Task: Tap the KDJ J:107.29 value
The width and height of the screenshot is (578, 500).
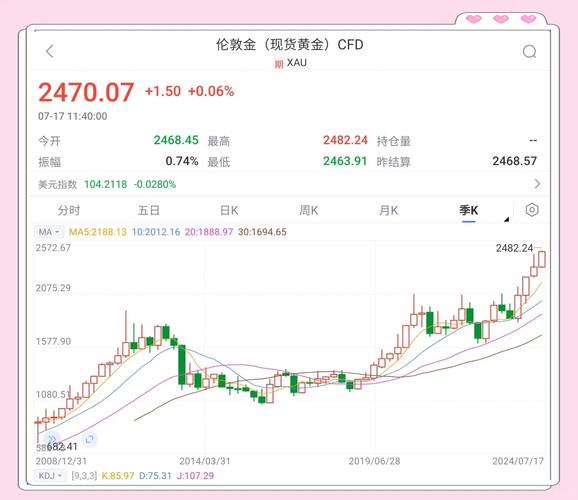Action: 195,476
